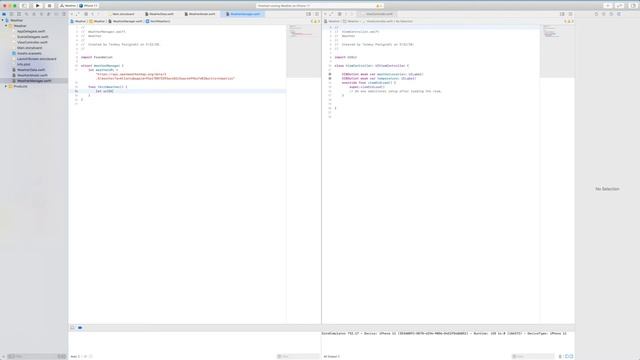Click the right editor minimap

coord(557,51)
